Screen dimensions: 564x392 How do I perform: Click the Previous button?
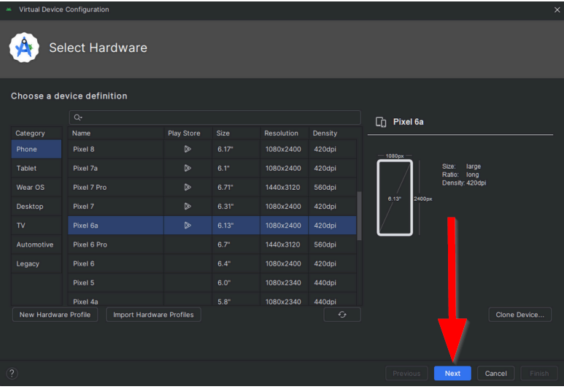[x=406, y=373]
